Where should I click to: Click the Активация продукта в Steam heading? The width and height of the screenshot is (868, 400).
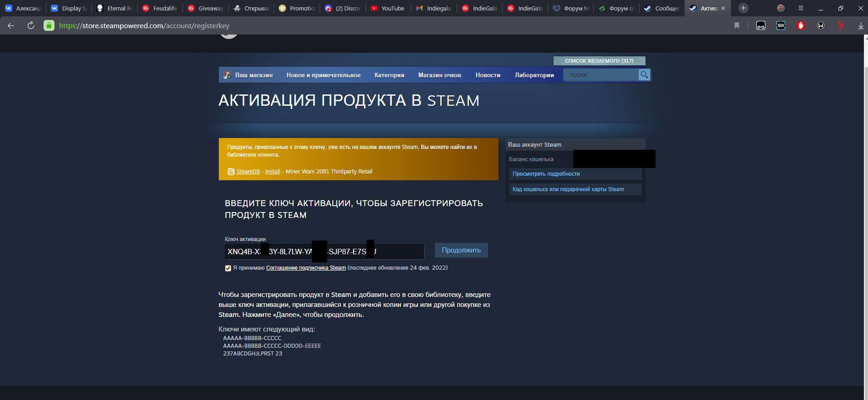(349, 100)
